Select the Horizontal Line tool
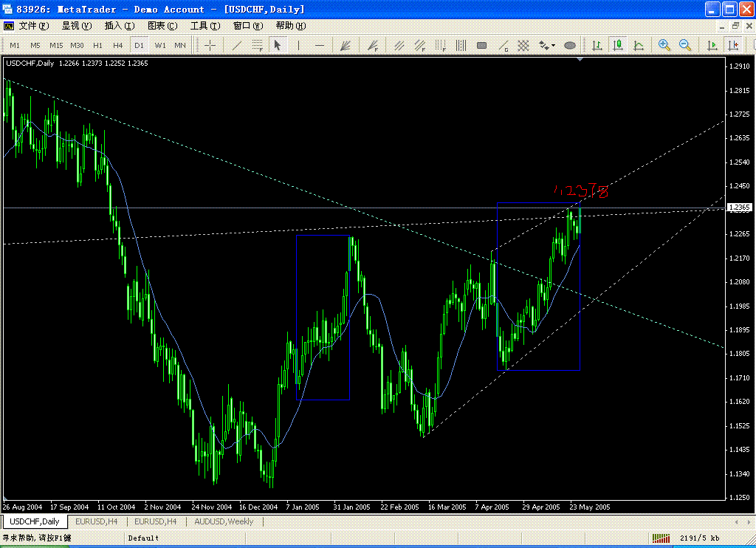Viewport: 756px width, 548px height. click(x=319, y=45)
